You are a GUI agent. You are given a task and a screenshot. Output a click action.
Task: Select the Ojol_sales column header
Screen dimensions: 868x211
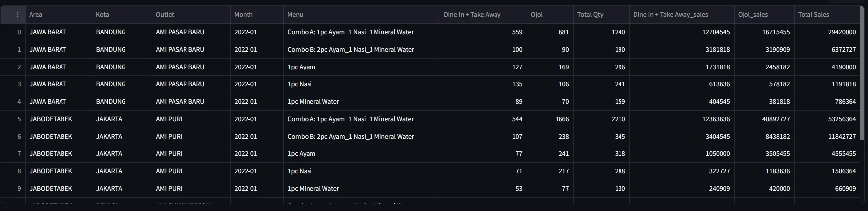pos(753,15)
